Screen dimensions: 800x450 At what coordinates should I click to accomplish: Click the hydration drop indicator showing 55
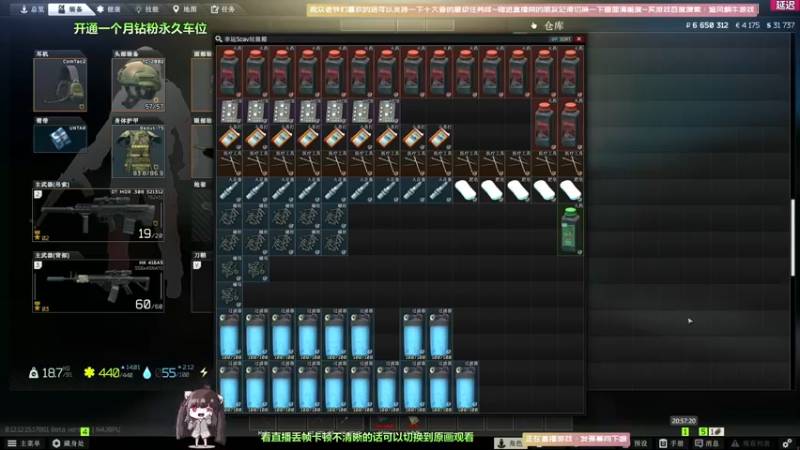point(168,372)
